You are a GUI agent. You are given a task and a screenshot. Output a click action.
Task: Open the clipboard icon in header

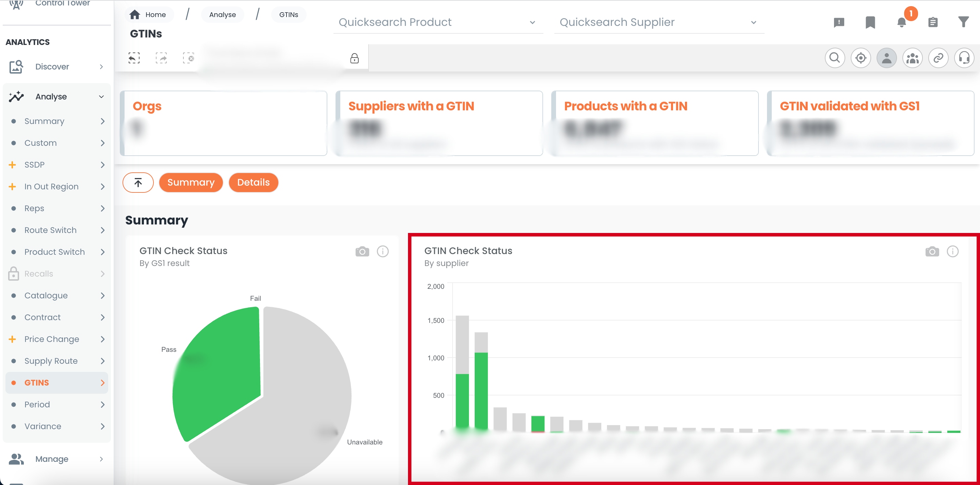point(933,22)
